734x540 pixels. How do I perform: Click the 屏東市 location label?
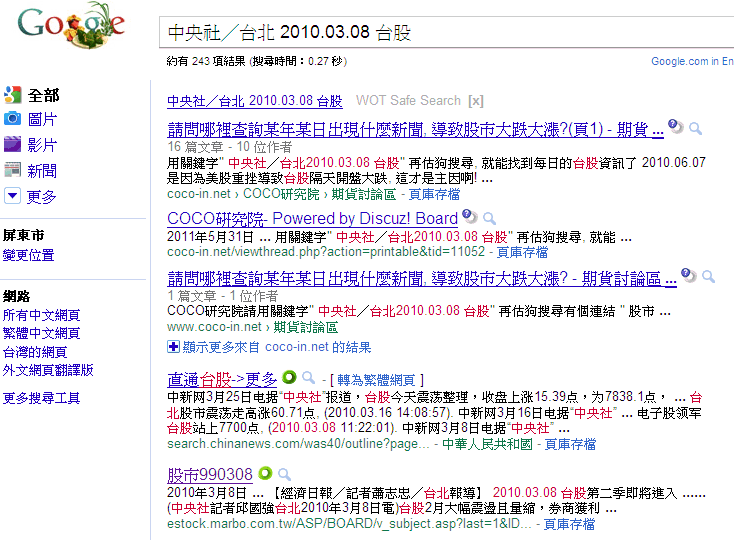click(24, 235)
